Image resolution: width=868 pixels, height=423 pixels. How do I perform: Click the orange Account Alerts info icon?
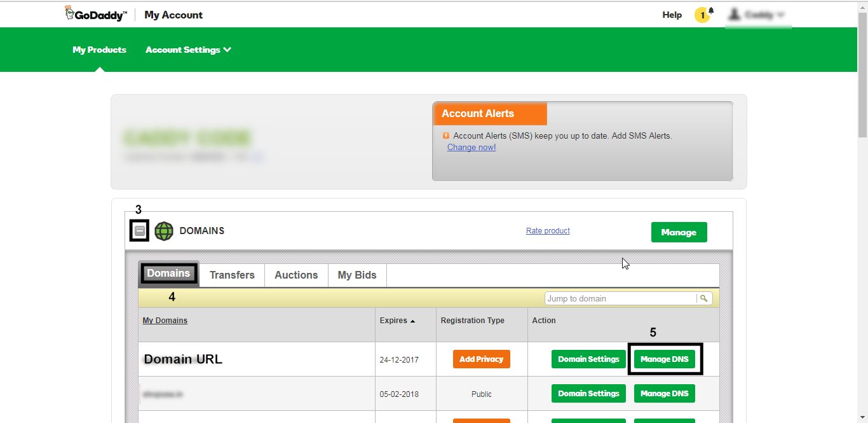446,135
